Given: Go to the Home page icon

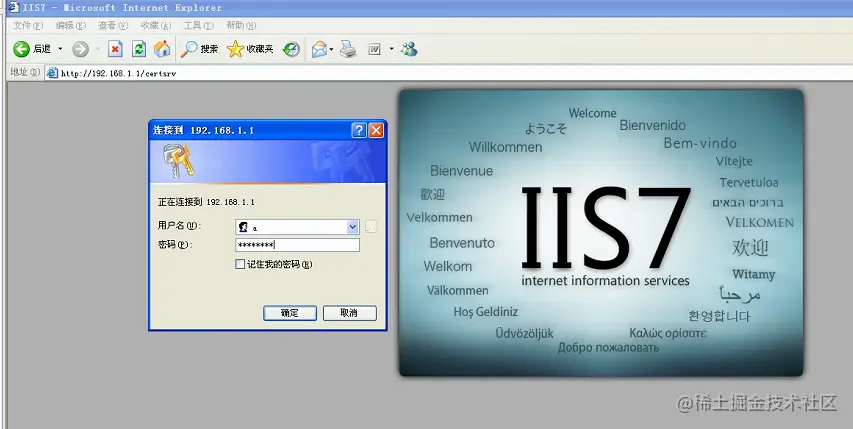Looking at the screenshot, I should click(x=162, y=49).
